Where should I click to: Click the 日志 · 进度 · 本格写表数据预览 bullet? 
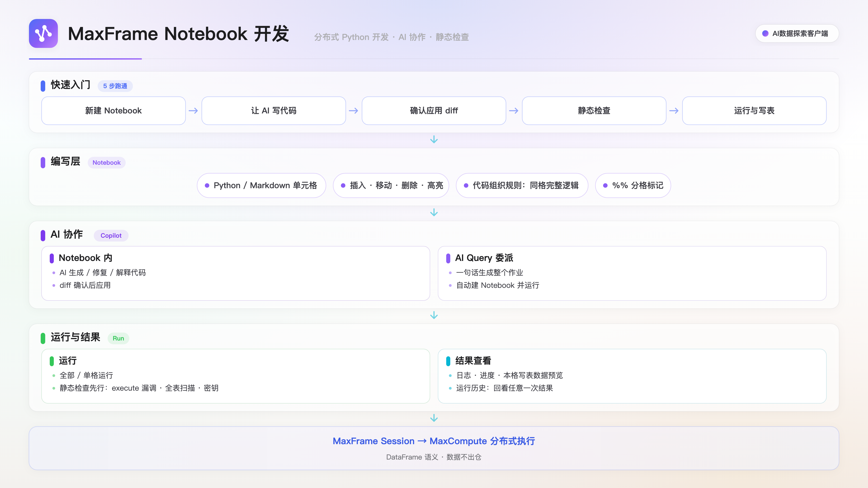(x=509, y=375)
